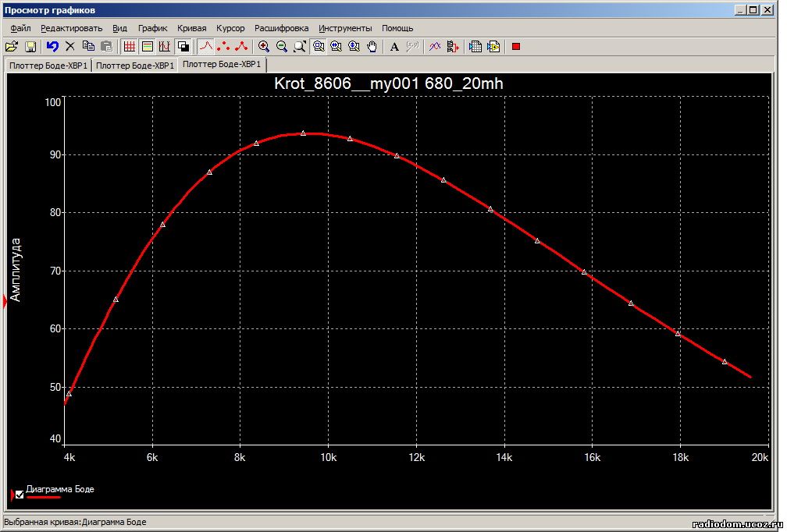Click the Add Text 'A' icon
Viewport: 787px width, 532px height.
394,47
